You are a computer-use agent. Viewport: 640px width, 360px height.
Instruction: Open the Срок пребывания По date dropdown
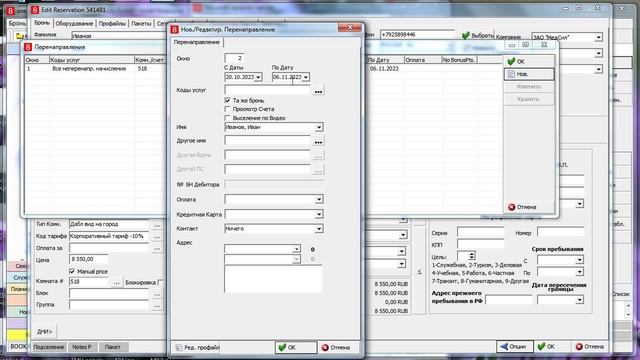tap(579, 272)
